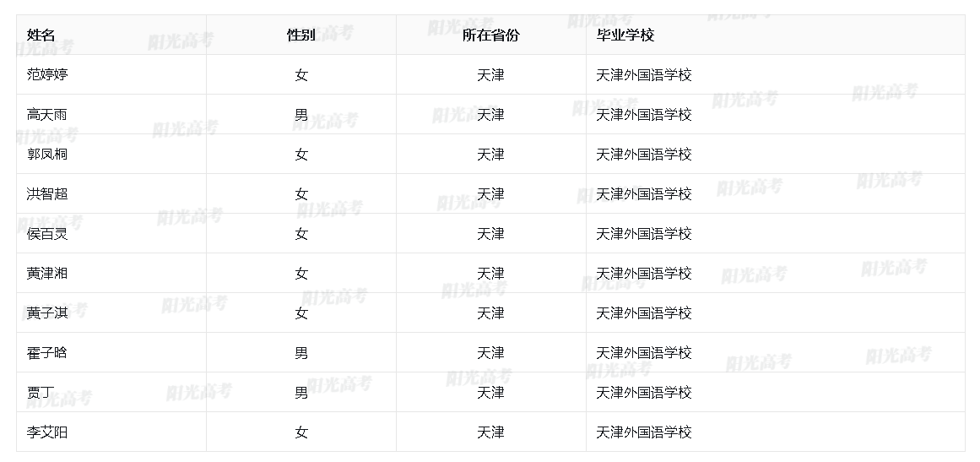Image resolution: width=980 pixels, height=462 pixels.
Task: Click the 姓名 column header
Action: pos(41,35)
